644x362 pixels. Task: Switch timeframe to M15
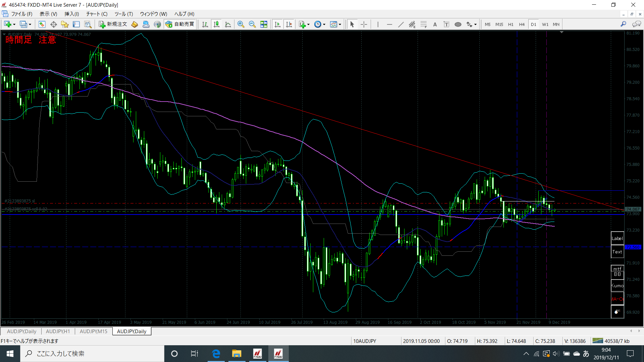499,24
